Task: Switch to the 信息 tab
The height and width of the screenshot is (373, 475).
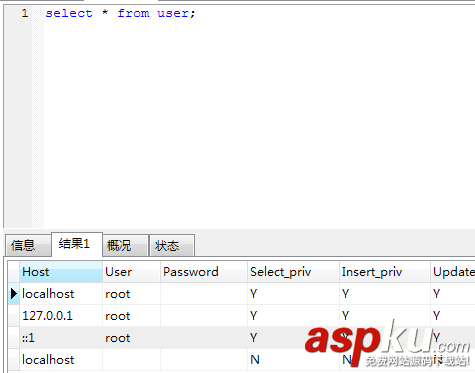Action: pos(28,246)
